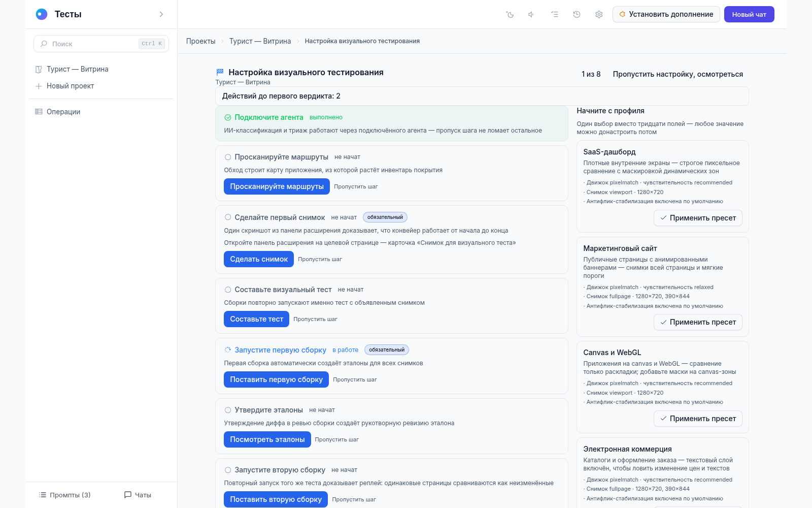Select the Утвердите эталоны step circle
Viewport: 812px width, 508px height.
click(x=228, y=410)
